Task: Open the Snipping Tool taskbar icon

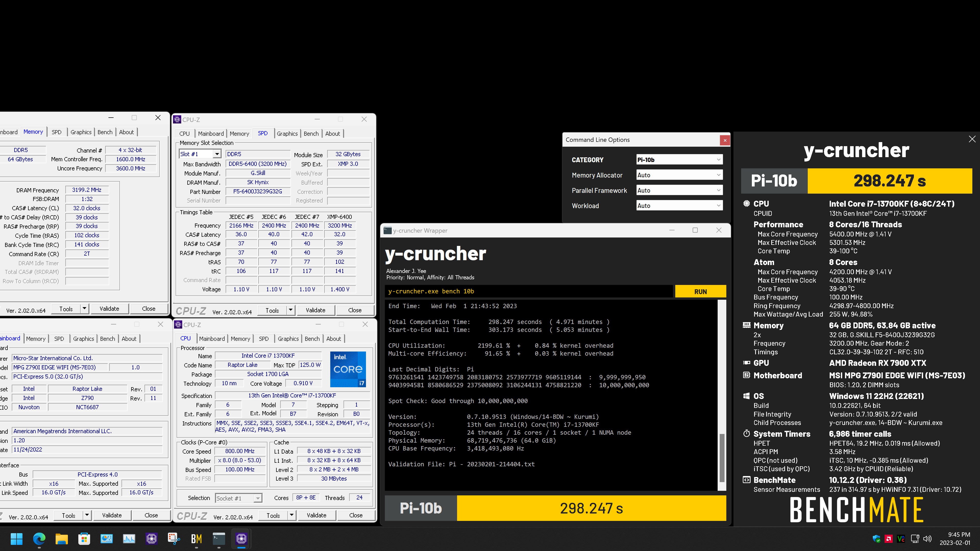Action: point(174,539)
